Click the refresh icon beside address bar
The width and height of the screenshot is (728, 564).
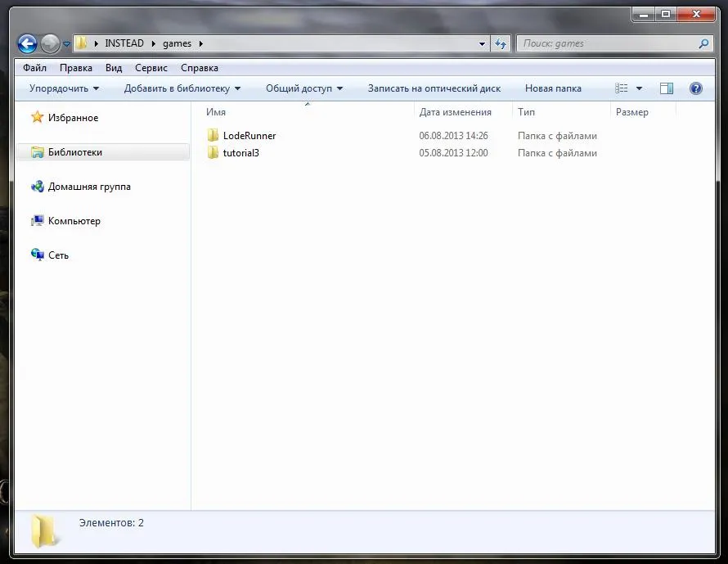click(501, 44)
